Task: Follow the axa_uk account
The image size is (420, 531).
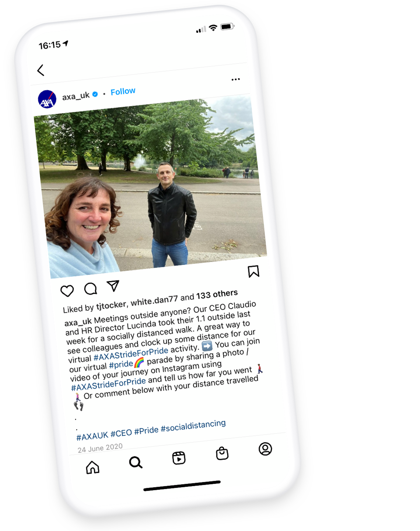Action: 123,91
